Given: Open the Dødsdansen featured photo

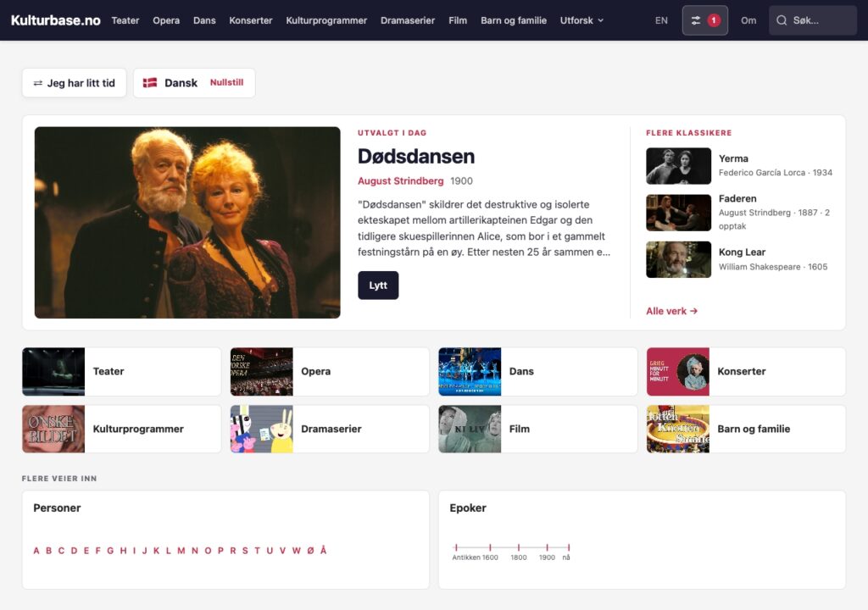Looking at the screenshot, I should 187,223.
